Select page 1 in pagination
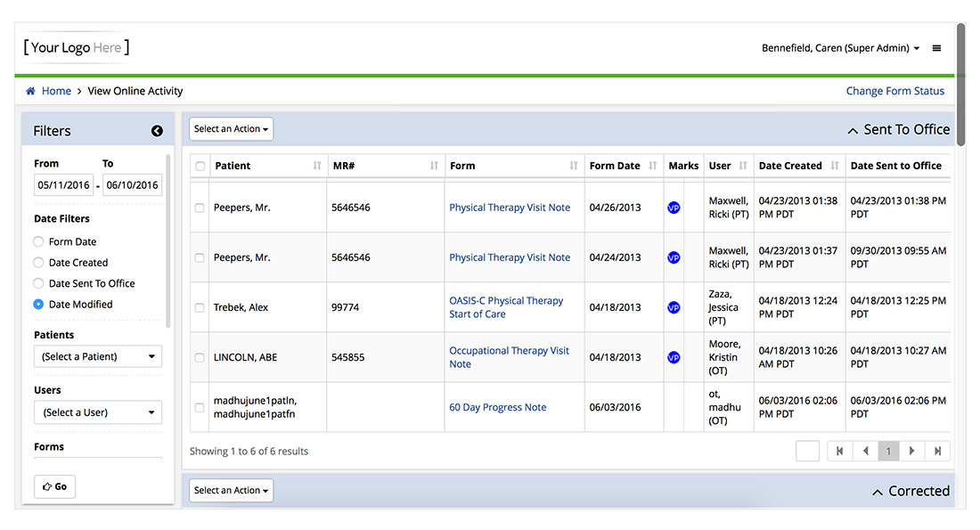The width and height of the screenshot is (980, 530). tap(888, 452)
